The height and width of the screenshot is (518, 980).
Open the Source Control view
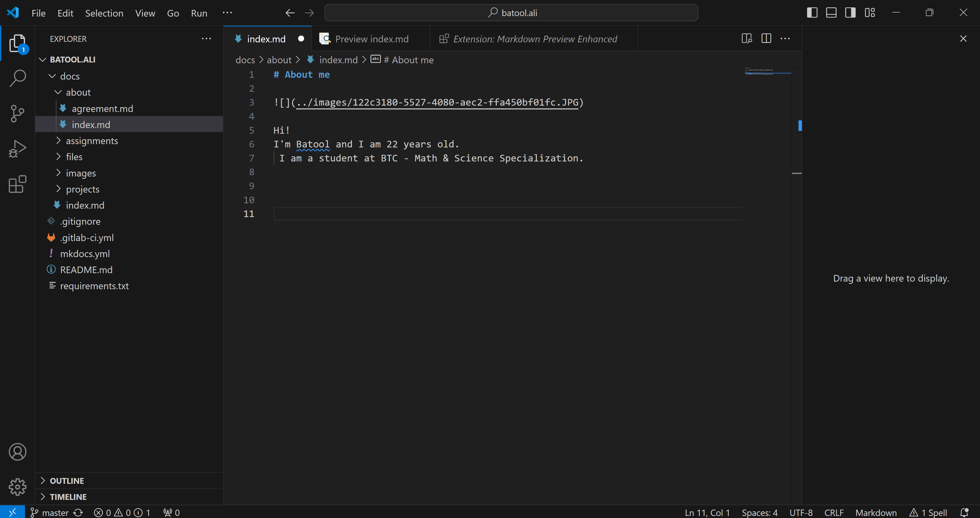(x=17, y=113)
